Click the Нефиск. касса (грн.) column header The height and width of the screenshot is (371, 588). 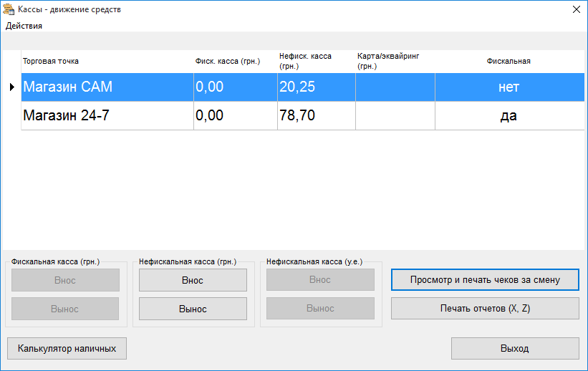pos(316,62)
